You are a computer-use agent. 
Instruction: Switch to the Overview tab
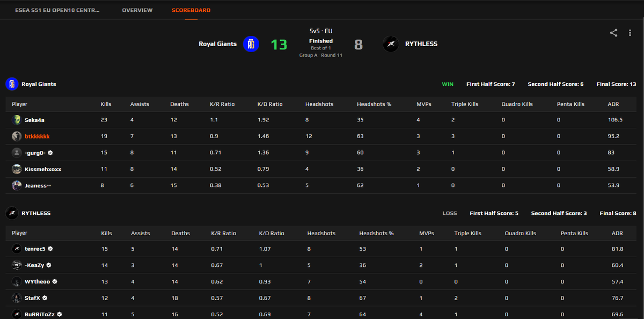[x=137, y=10]
